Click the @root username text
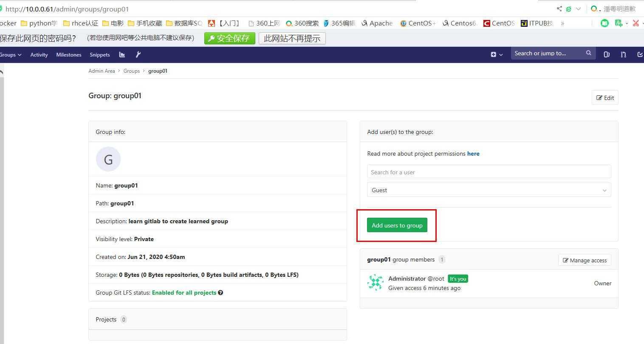Image resolution: width=644 pixels, height=344 pixels. (x=436, y=279)
